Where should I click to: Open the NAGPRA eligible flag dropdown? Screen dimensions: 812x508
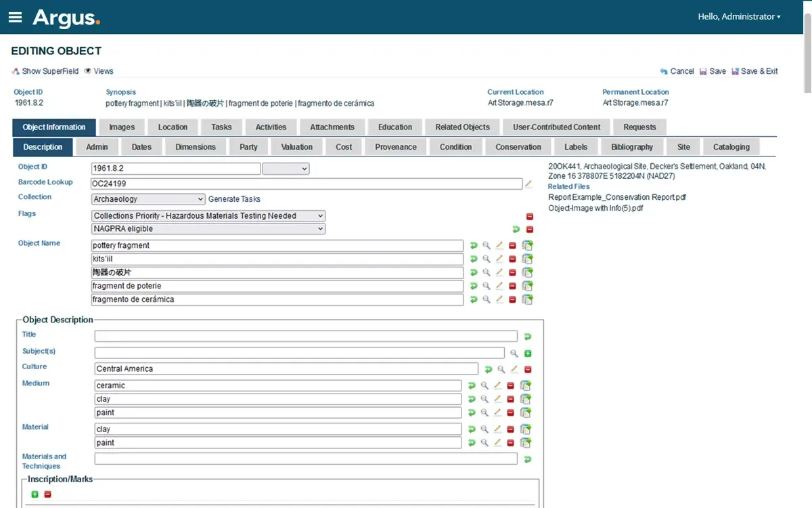coord(208,229)
